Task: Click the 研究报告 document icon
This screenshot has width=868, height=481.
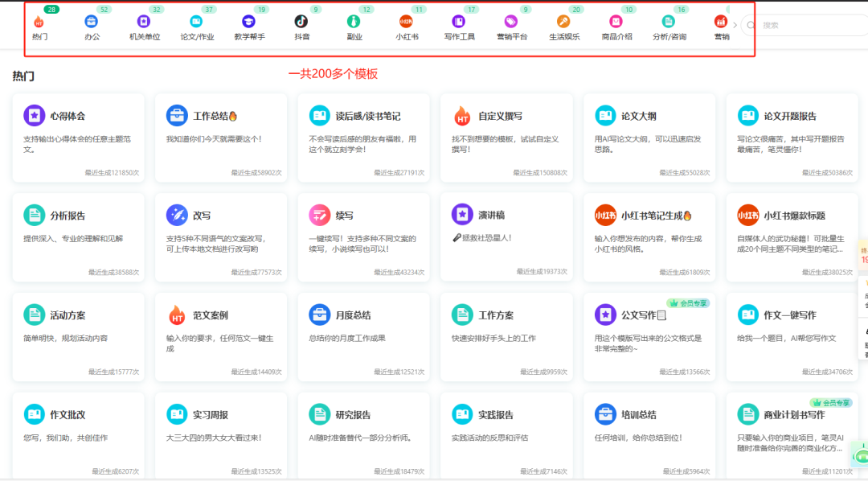Action: (319, 414)
